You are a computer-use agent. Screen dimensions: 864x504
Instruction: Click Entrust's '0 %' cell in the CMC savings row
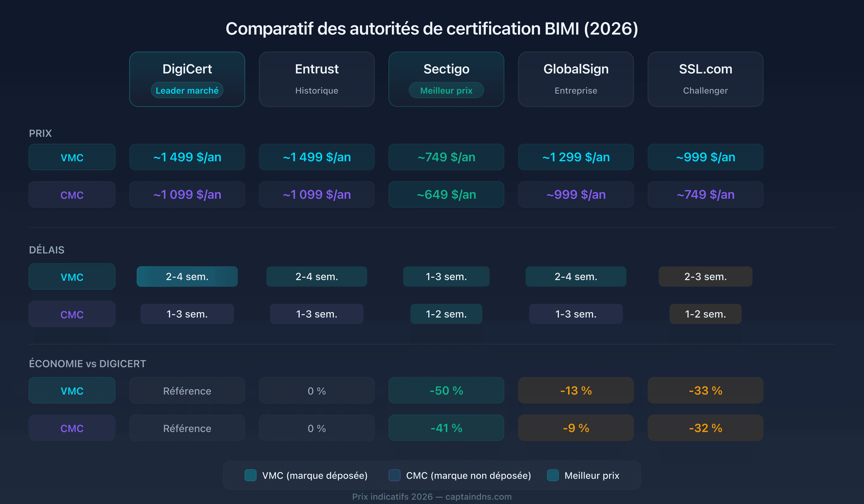pyautogui.click(x=317, y=427)
